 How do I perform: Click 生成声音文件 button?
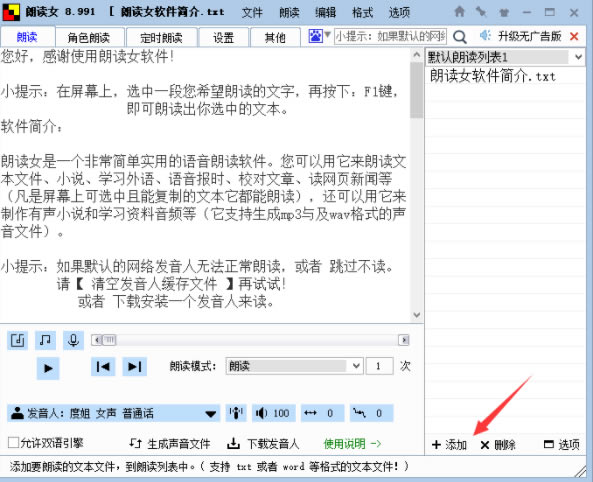(x=169, y=443)
